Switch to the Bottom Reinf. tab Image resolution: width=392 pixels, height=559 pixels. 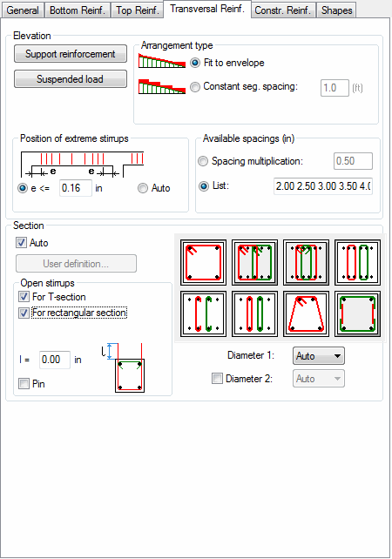pyautogui.click(x=78, y=10)
